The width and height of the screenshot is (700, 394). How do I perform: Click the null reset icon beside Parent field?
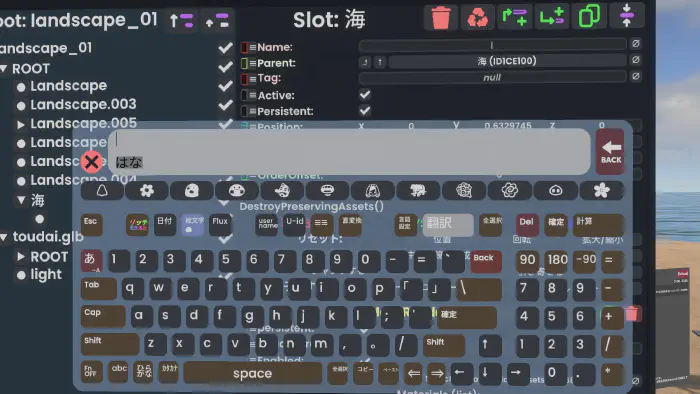point(636,60)
